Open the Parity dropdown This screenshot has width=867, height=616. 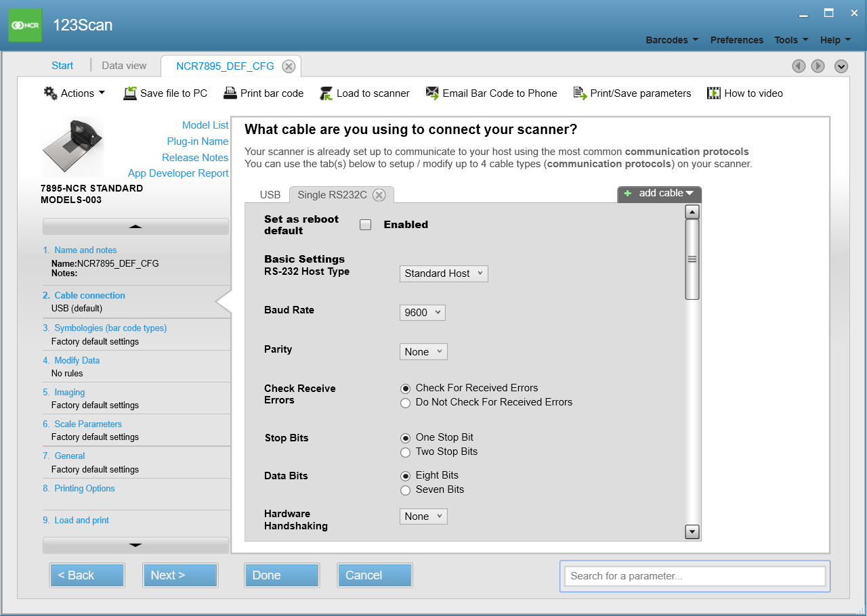[423, 351]
